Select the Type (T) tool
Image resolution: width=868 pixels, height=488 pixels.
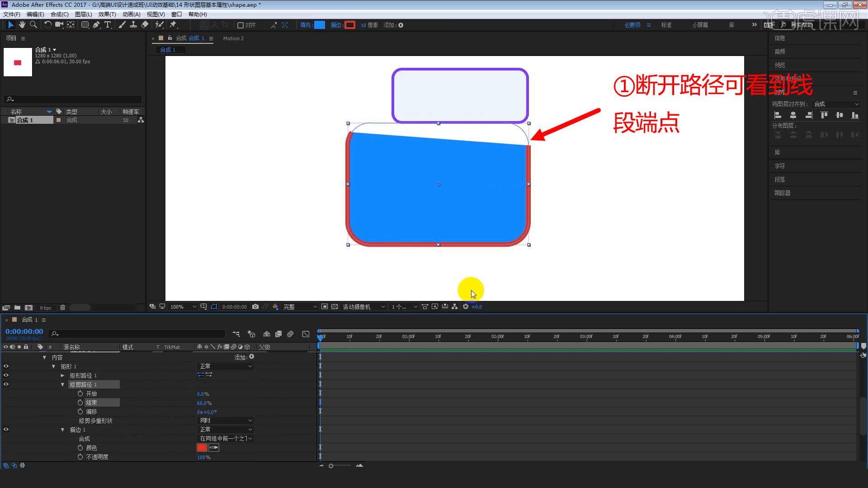coord(108,25)
